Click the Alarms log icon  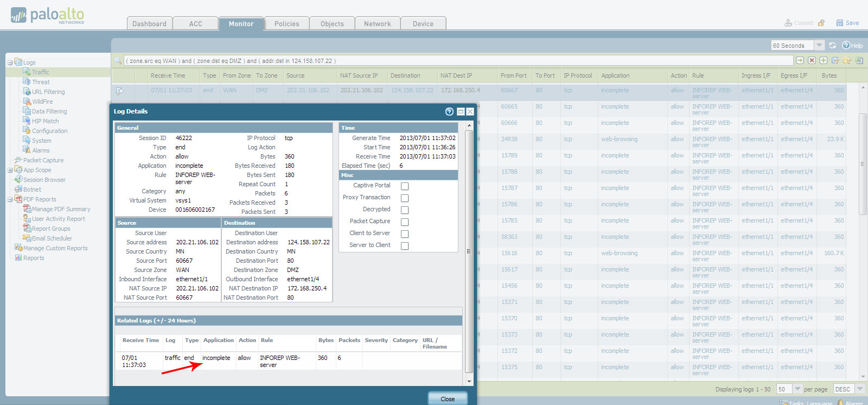[27, 150]
